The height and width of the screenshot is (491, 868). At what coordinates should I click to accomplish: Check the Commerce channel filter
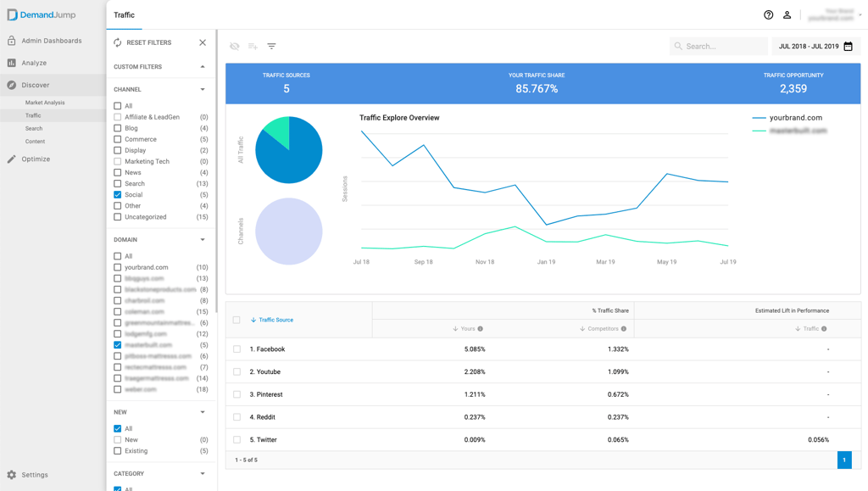[x=117, y=139]
